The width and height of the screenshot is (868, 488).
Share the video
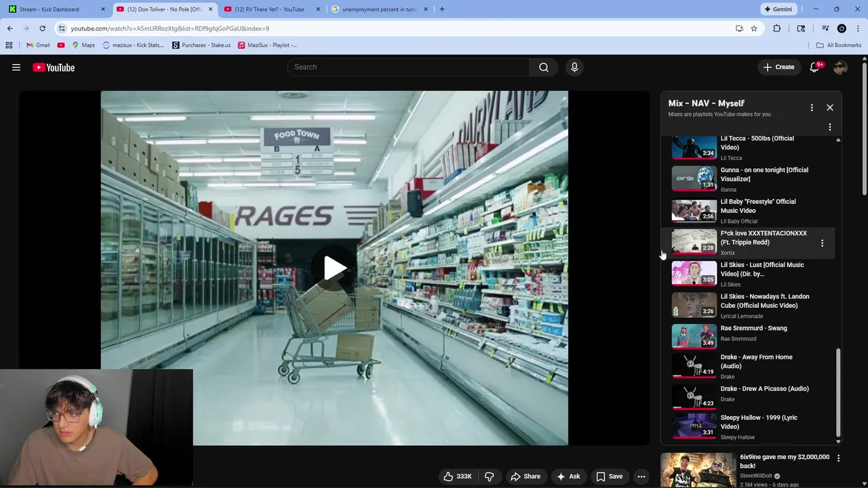(525, 476)
